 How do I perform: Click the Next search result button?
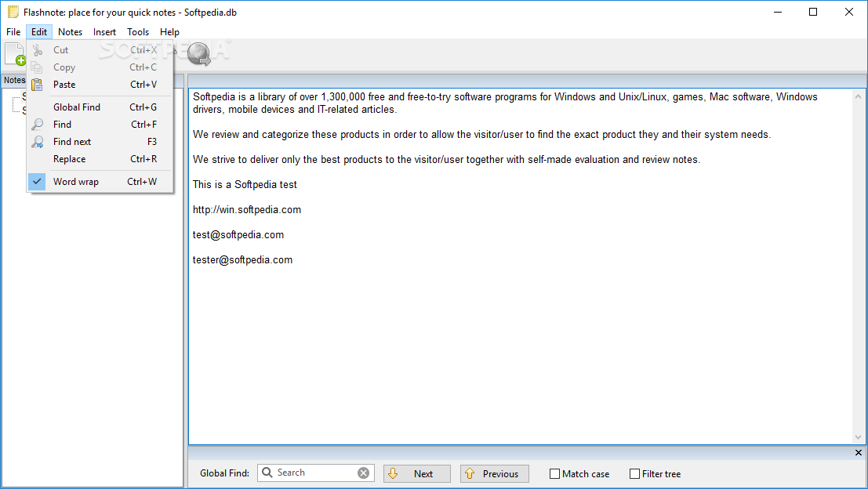(x=417, y=473)
